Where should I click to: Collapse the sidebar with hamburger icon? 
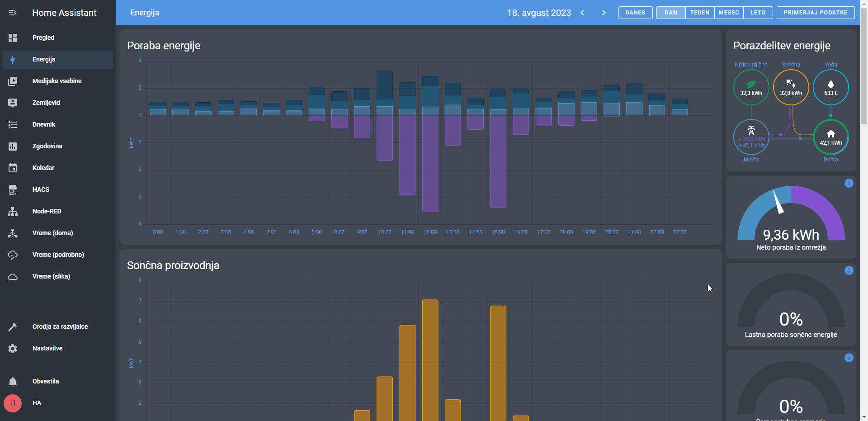(13, 13)
